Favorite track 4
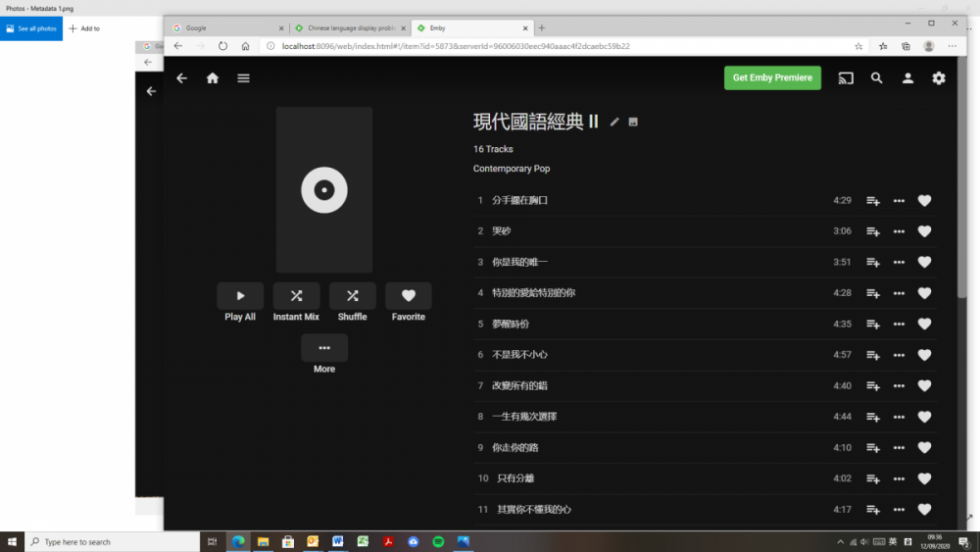 924,293
